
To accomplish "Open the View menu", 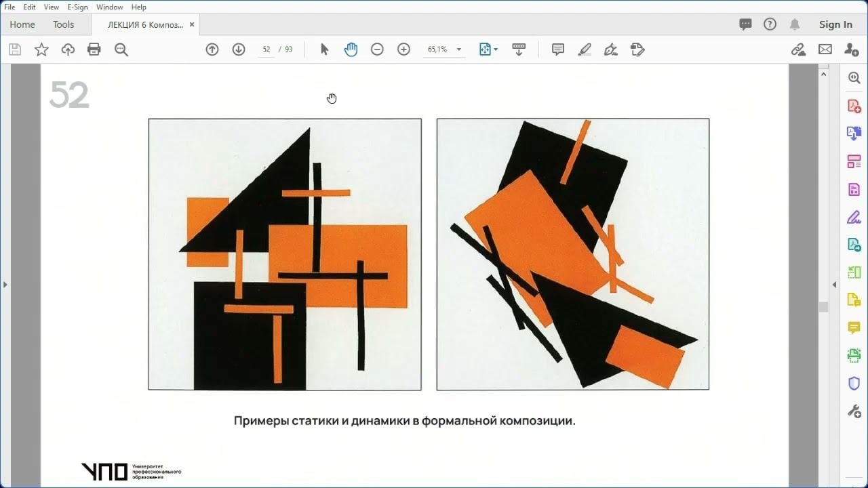I will pyautogui.click(x=51, y=7).
